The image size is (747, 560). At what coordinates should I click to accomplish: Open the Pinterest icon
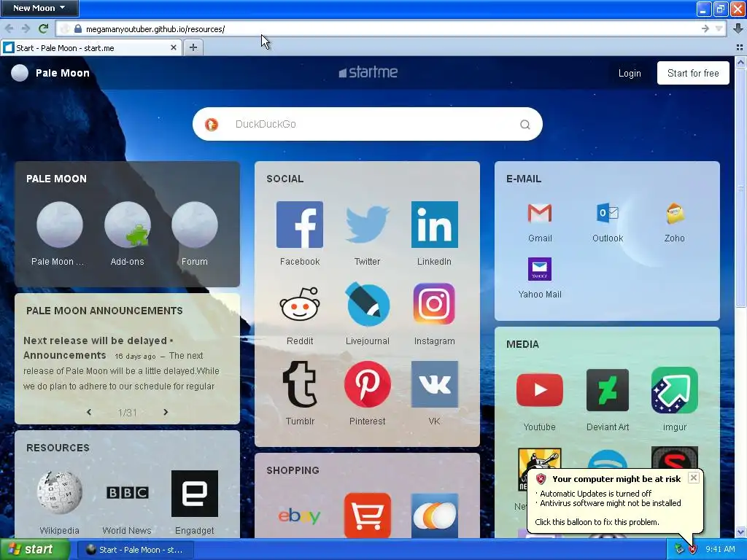(368, 384)
